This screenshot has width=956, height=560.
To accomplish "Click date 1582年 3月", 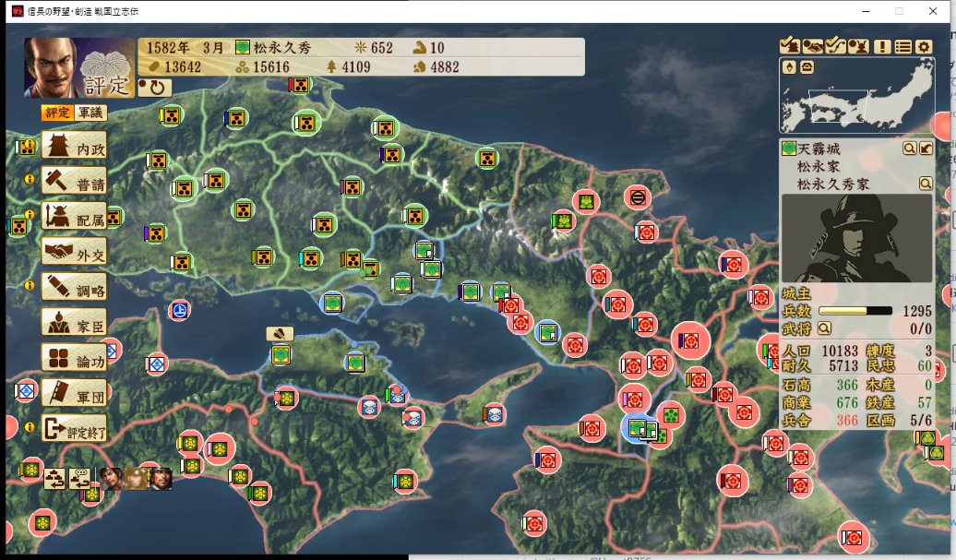I will pos(185,48).
